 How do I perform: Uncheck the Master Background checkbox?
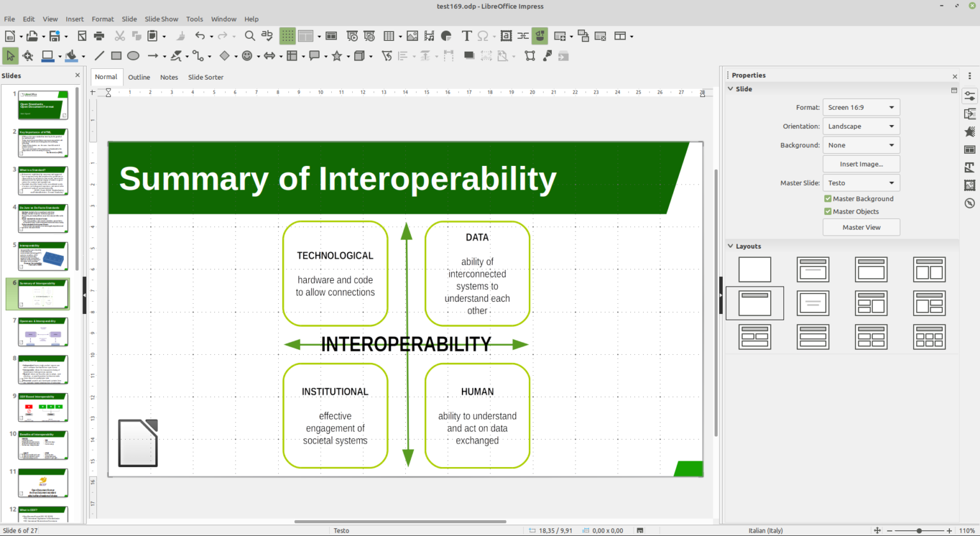point(827,198)
